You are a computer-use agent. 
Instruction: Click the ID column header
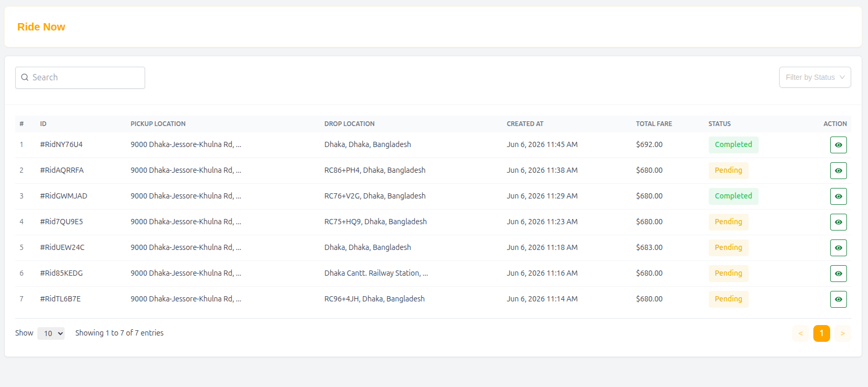(x=43, y=124)
